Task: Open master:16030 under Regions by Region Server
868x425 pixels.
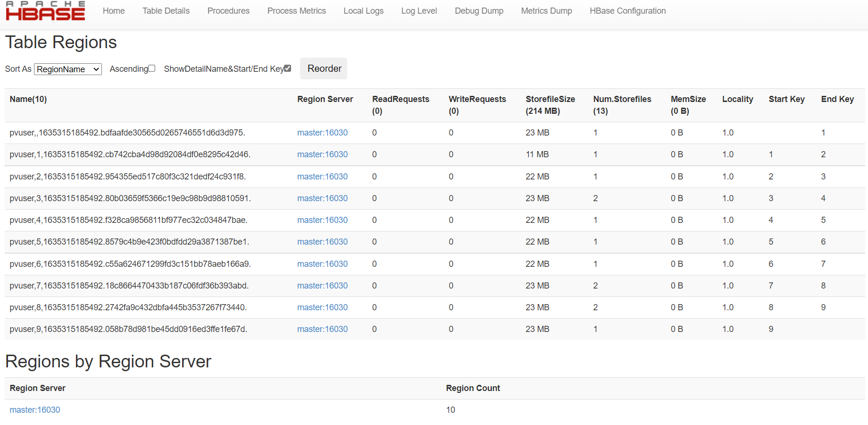Action: [x=35, y=410]
